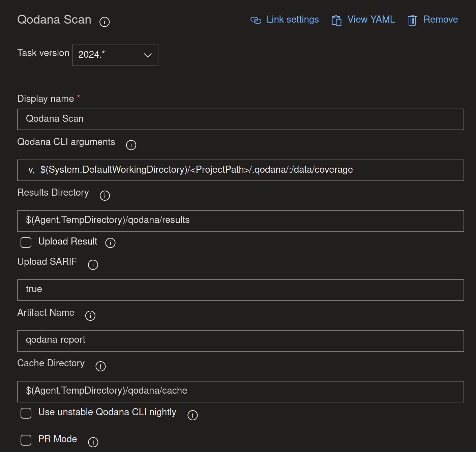Show info tooltip for Results Directory
This screenshot has height=452, width=476.
tap(105, 196)
